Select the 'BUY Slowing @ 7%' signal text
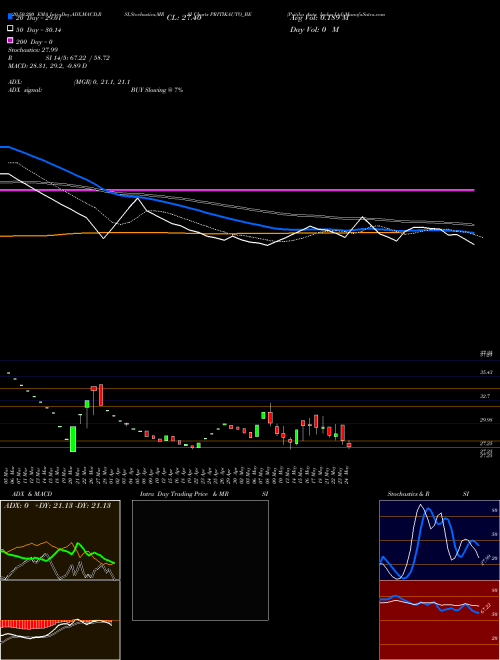The height and width of the screenshot is (660, 500). pos(157,90)
